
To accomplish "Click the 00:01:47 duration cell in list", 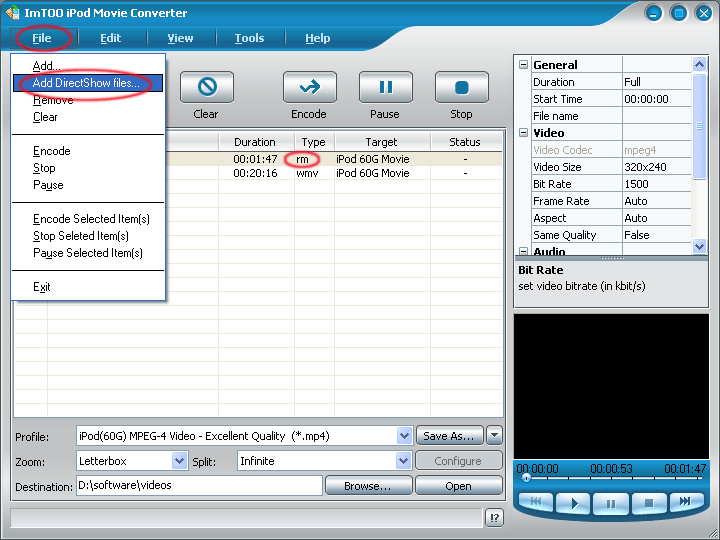I will pyautogui.click(x=255, y=159).
